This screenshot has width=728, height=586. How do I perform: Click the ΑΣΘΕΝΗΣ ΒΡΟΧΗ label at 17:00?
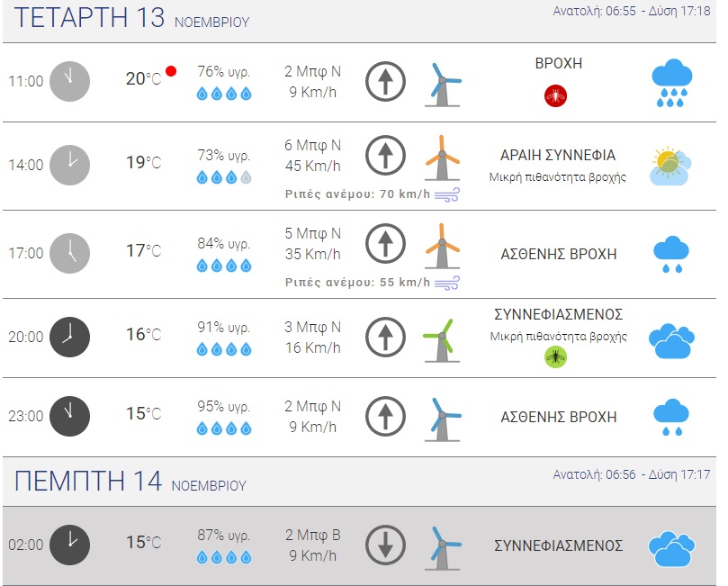tap(559, 254)
